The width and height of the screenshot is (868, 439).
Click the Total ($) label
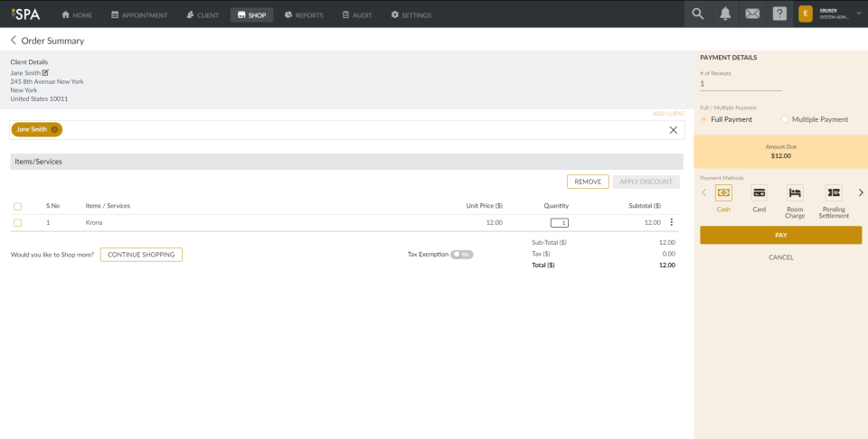(x=543, y=265)
